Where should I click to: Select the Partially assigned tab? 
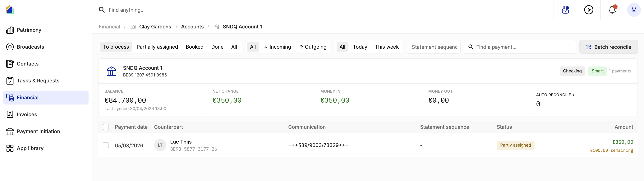(x=157, y=47)
